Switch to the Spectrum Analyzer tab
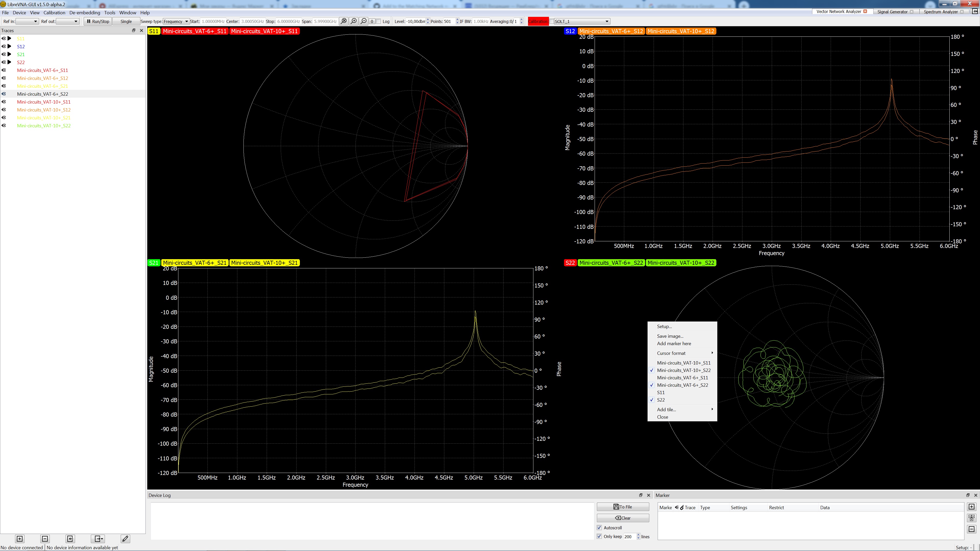 [940, 11]
